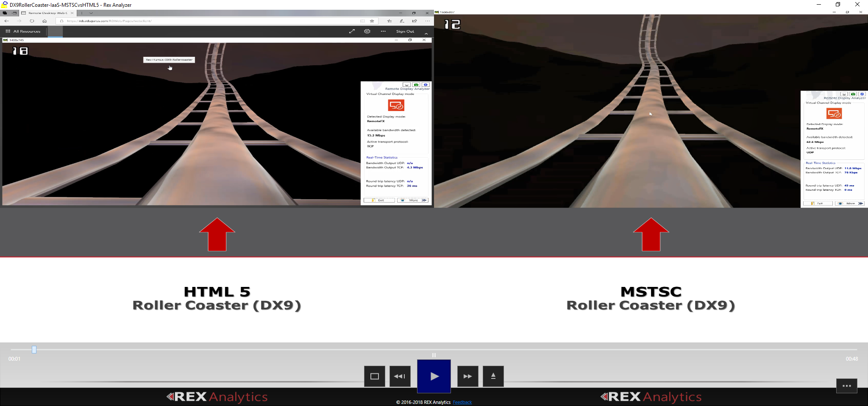Open the tab preview dropdown chevron
The height and width of the screenshot is (406, 868).
click(x=91, y=13)
